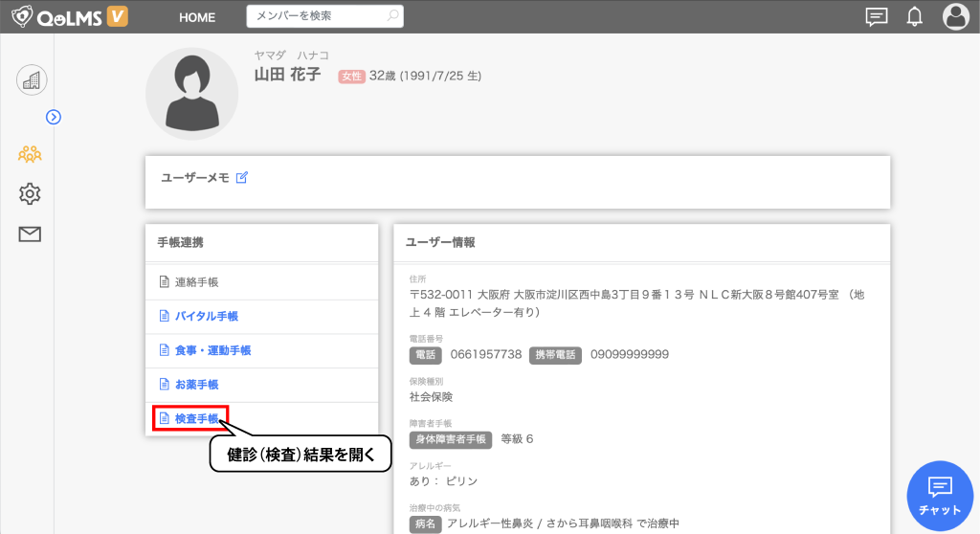Click the メンバーを検索 search field

click(x=316, y=16)
